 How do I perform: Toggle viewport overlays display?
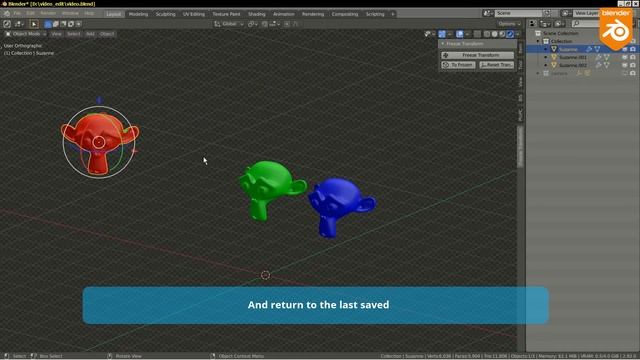point(460,34)
